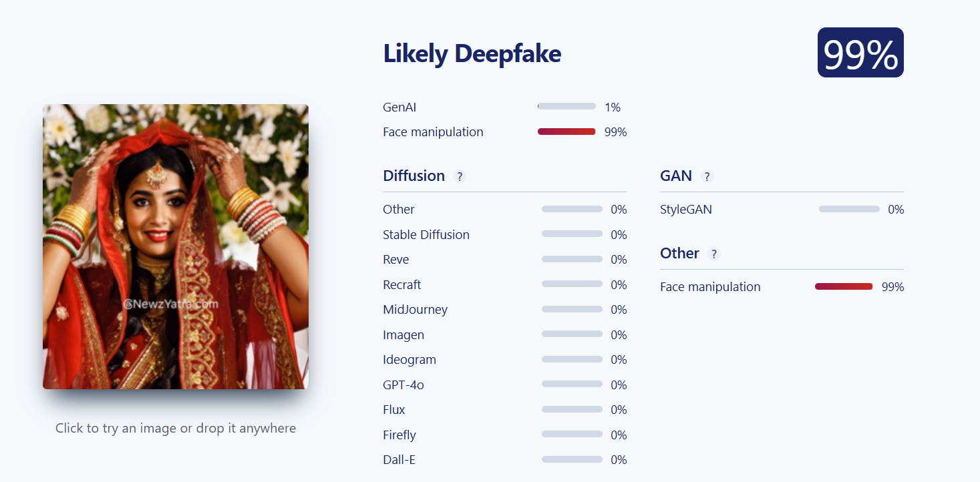Click the Stable Diffusion score bar
This screenshot has height=482, width=980.
[572, 234]
